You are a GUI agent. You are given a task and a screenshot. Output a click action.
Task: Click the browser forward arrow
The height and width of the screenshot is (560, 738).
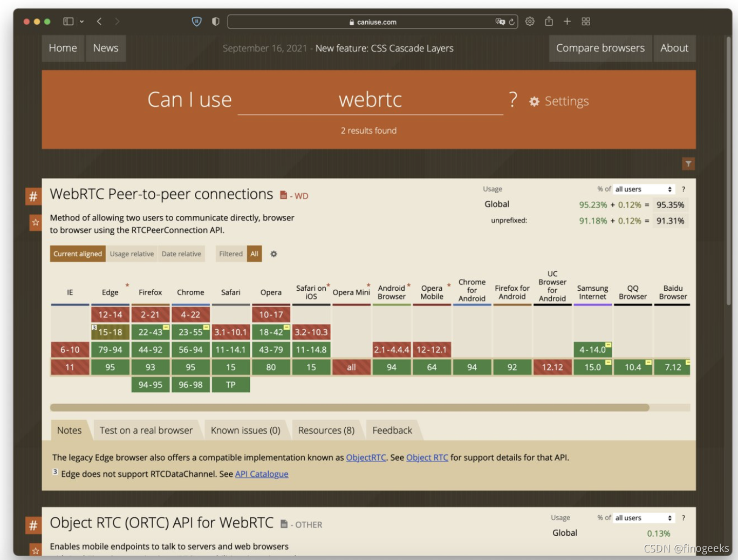point(117,22)
